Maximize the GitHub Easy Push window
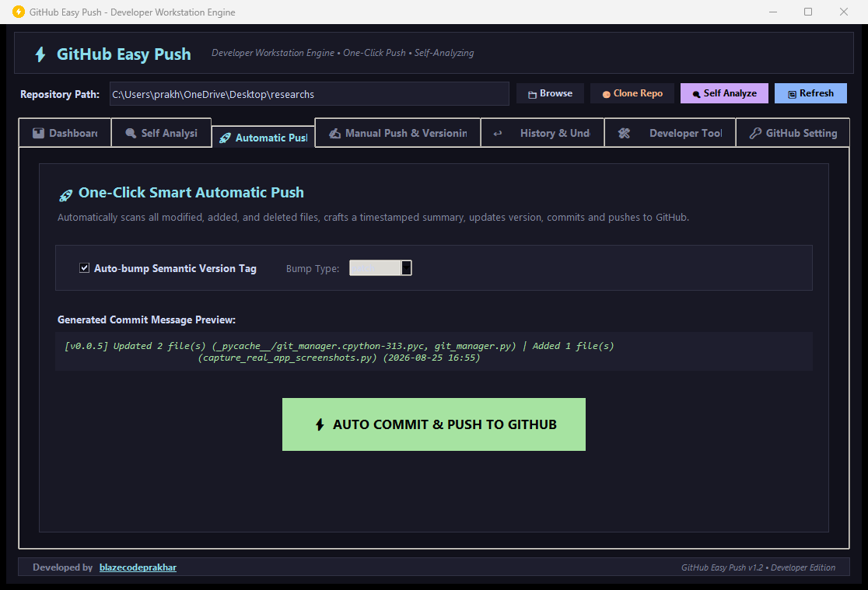Screen dimensions: 868x590 (808, 12)
